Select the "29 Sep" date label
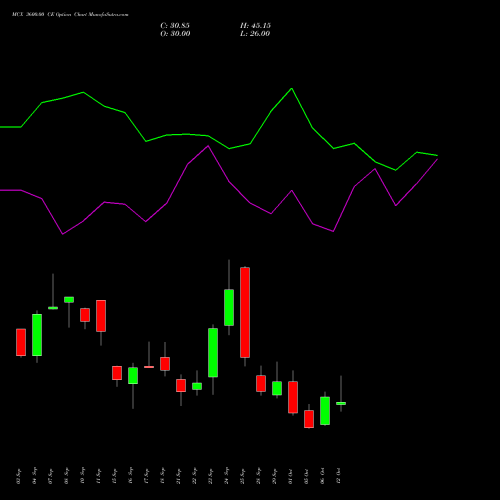The height and width of the screenshot is (500, 500). [275, 476]
